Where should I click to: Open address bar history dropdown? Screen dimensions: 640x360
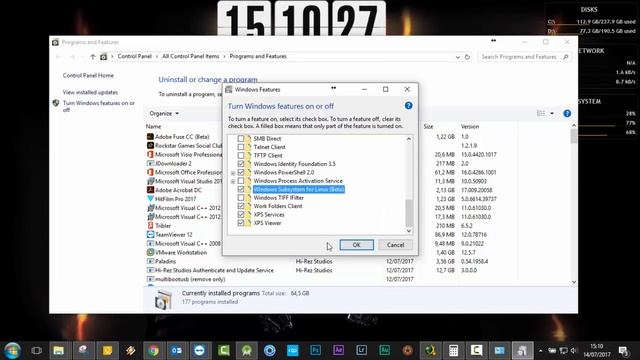click(x=458, y=57)
